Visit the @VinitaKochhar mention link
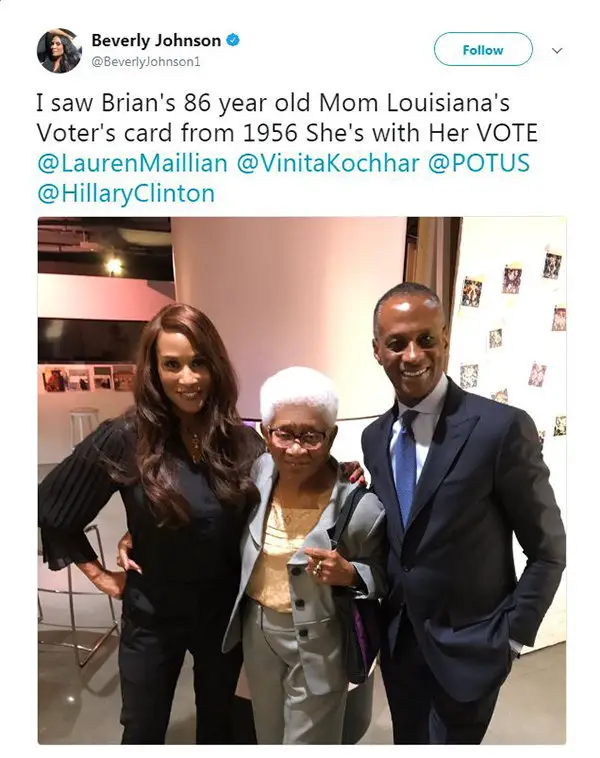This screenshot has height=758, width=600. click(x=328, y=163)
